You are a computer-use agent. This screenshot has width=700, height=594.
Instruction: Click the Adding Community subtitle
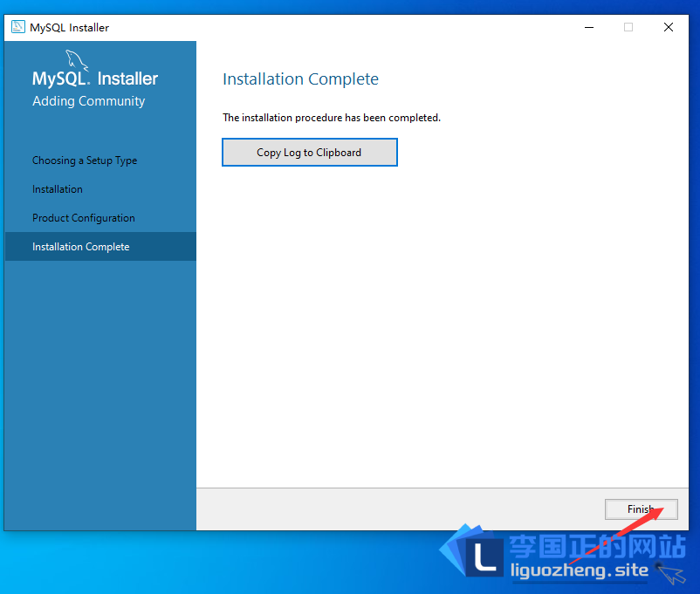pyautogui.click(x=88, y=101)
